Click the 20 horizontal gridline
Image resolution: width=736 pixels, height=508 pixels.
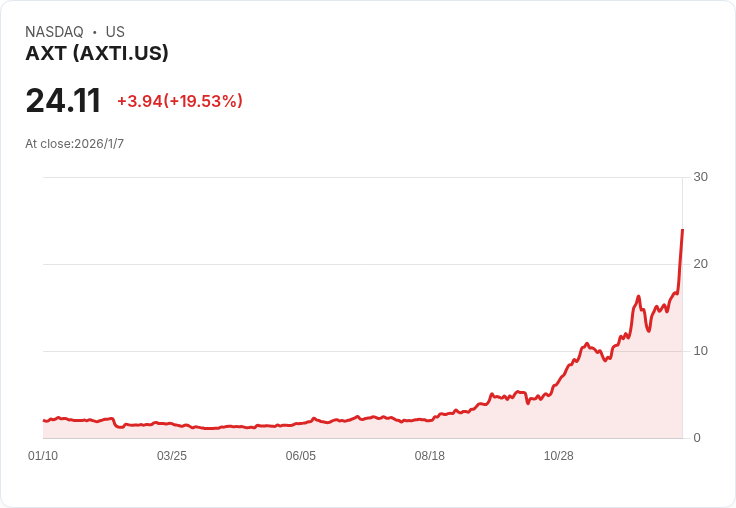362,264
